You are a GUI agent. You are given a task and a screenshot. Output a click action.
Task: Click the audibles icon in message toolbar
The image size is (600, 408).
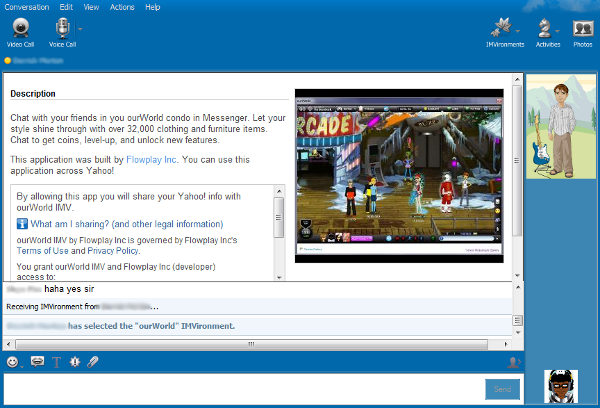37,362
